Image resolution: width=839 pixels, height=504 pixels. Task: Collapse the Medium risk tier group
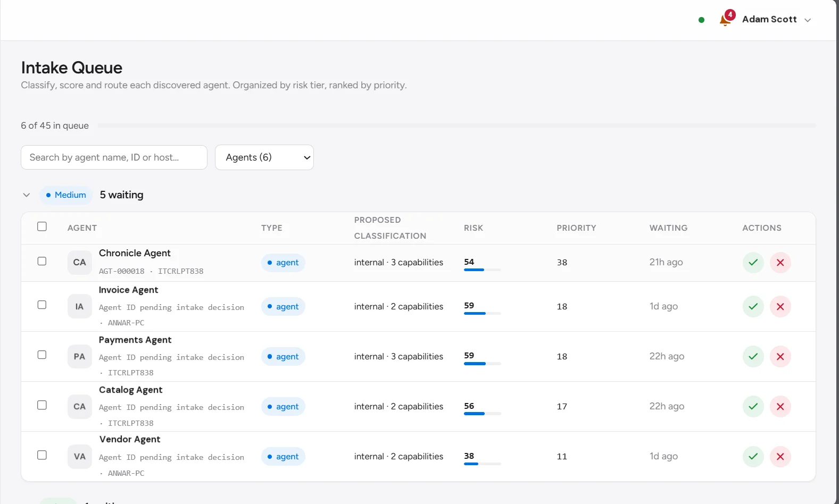[x=26, y=195]
